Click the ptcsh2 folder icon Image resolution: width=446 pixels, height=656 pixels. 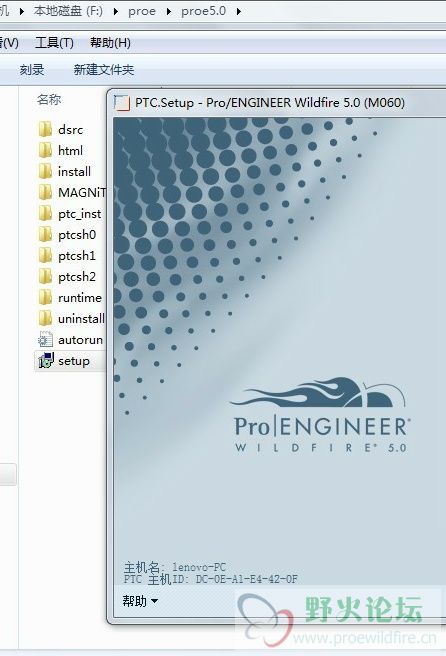tap(45, 277)
